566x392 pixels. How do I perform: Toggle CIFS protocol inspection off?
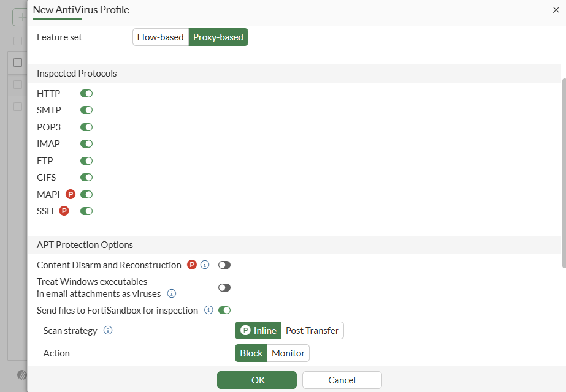86,178
